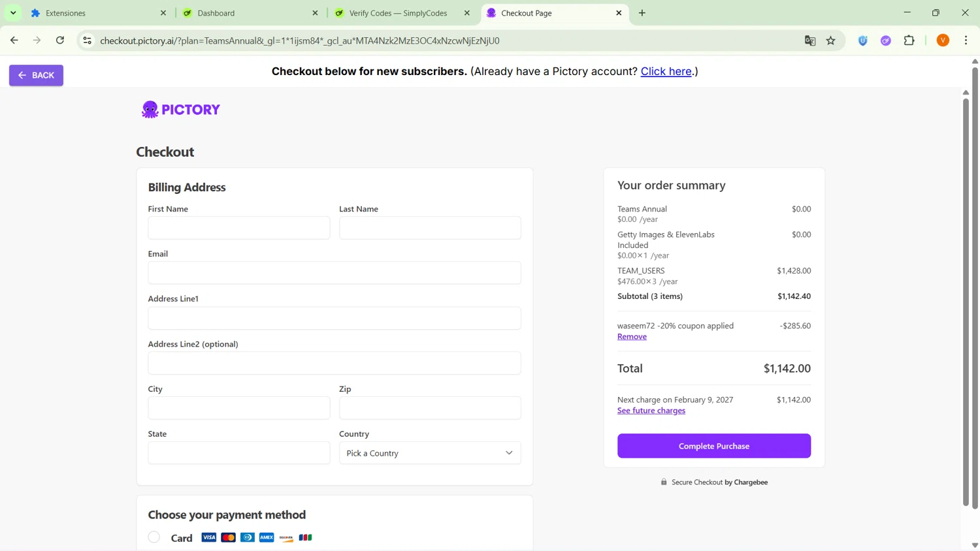The width and height of the screenshot is (980, 551).
Task: Expand the Pick a Country dropdown
Action: [430, 453]
